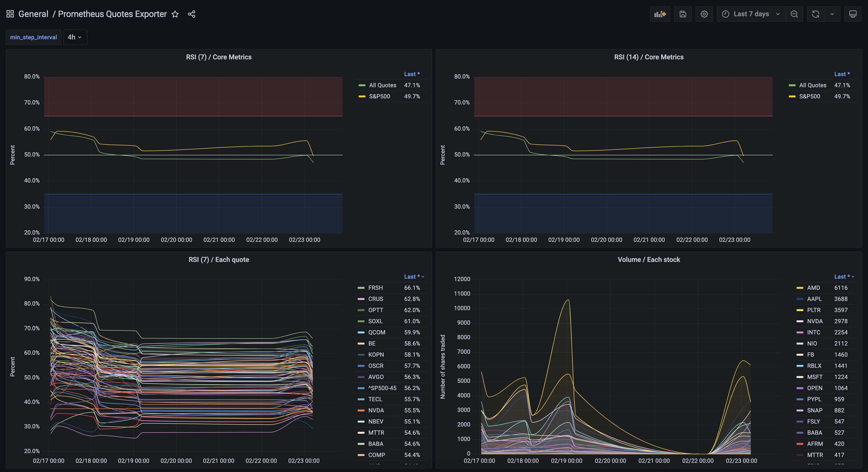868x472 pixels.
Task: Select AFRM in the Volume legend
Action: 815,444
